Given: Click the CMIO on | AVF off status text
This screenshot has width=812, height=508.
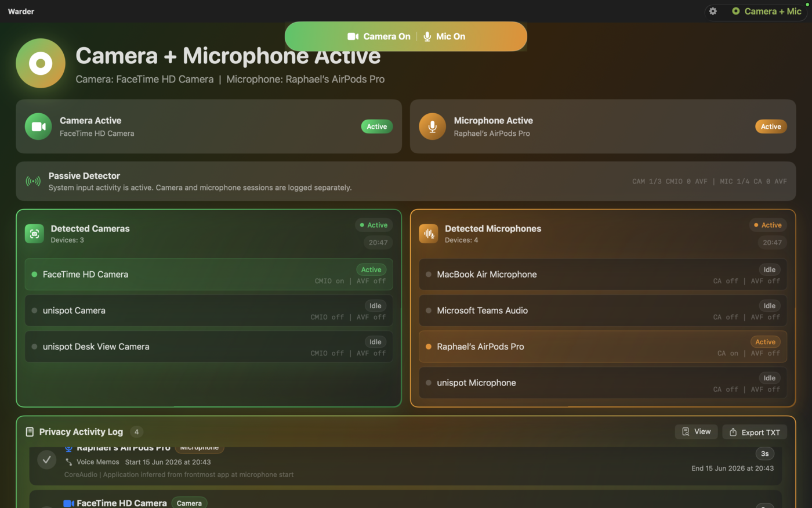Looking at the screenshot, I should tap(350, 281).
